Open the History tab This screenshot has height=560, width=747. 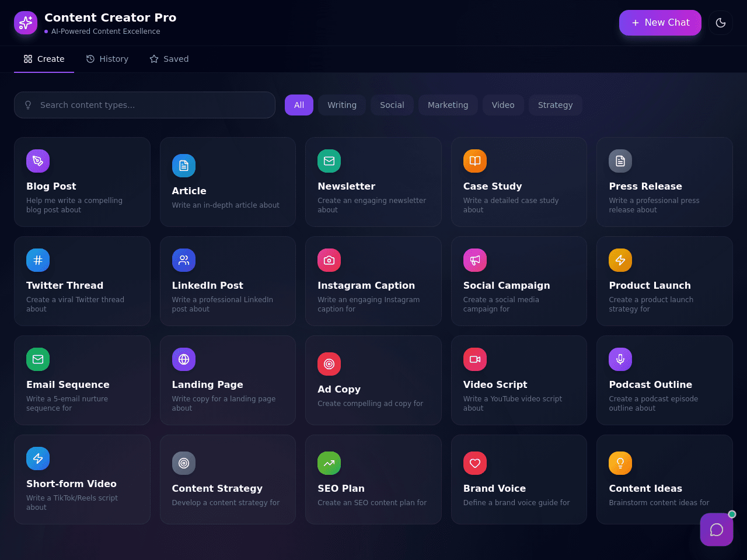pyautogui.click(x=107, y=59)
